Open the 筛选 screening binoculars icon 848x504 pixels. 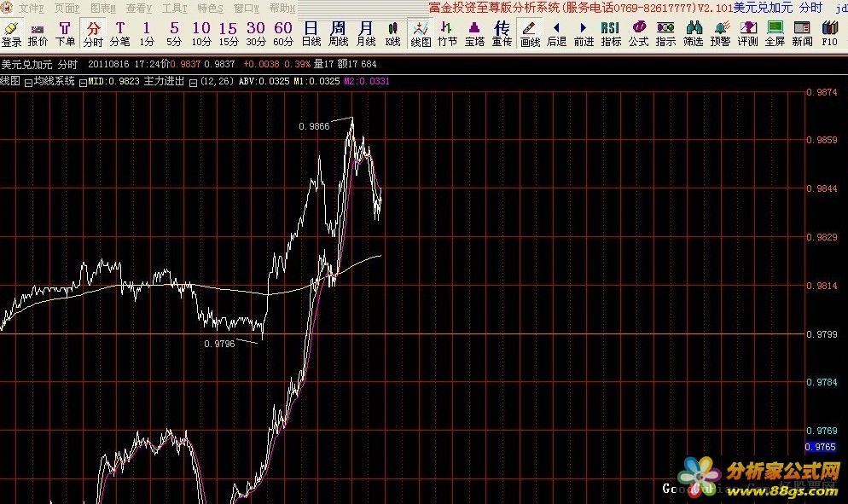pyautogui.click(x=694, y=33)
